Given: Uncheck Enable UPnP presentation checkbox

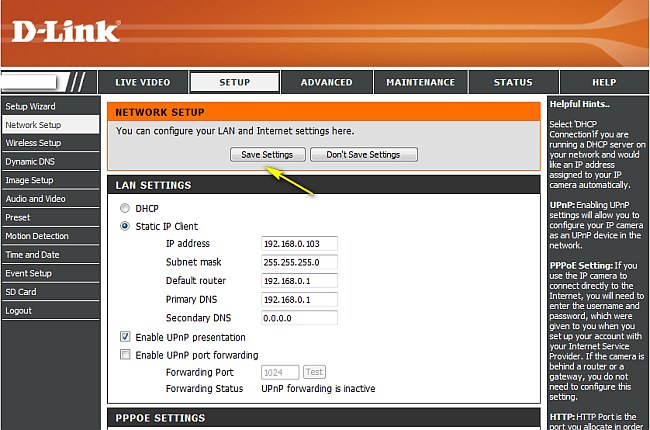Looking at the screenshot, I should [125, 337].
